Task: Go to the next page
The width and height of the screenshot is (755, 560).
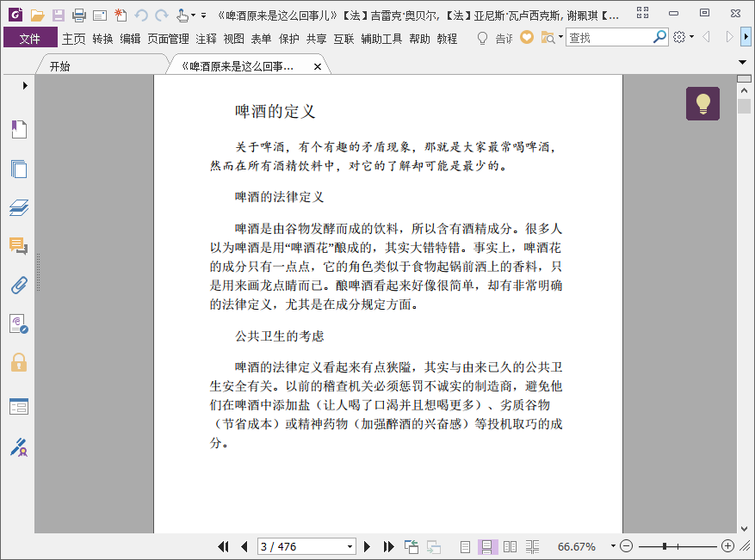Action: point(367,546)
